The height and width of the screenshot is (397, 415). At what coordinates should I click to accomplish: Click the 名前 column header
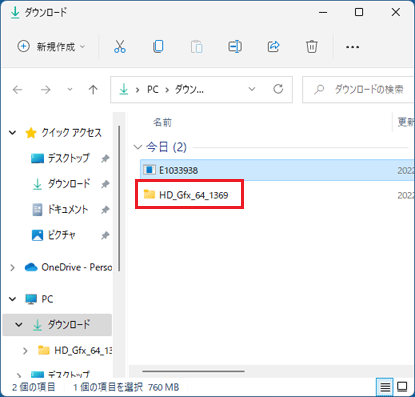click(162, 123)
